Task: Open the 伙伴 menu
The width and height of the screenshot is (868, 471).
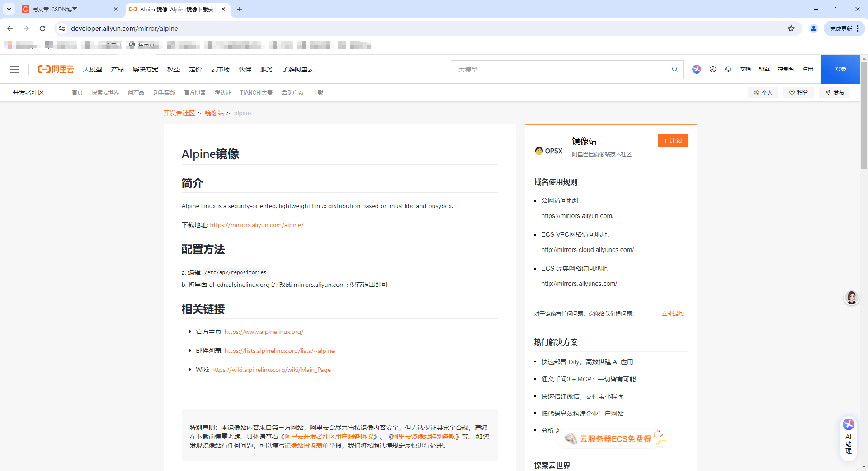Action: [x=245, y=69]
